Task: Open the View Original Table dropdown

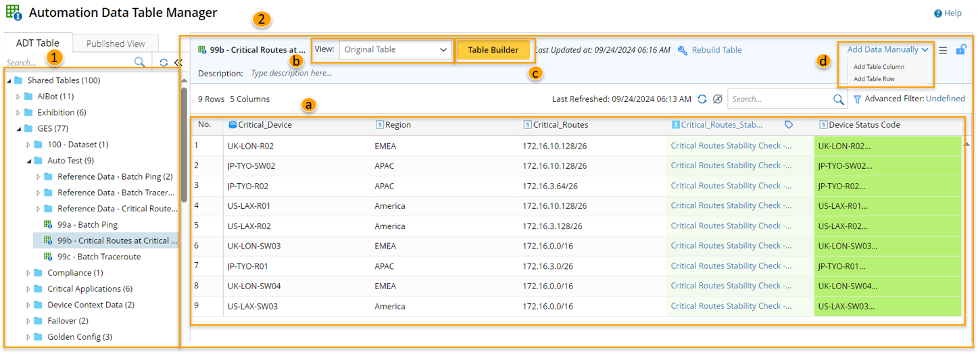Action: (x=395, y=50)
